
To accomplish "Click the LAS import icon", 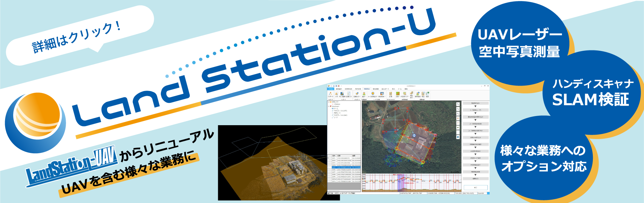I will point(336,94).
